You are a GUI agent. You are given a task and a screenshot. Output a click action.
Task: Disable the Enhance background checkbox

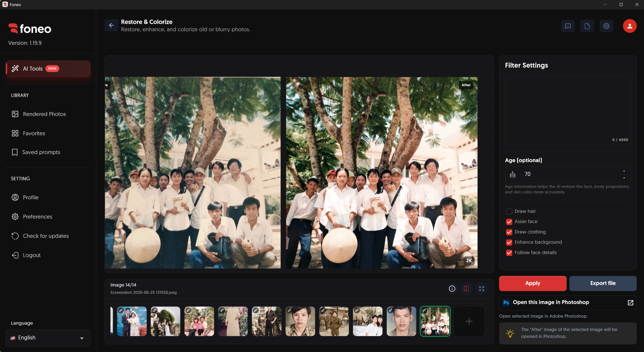[509, 242]
